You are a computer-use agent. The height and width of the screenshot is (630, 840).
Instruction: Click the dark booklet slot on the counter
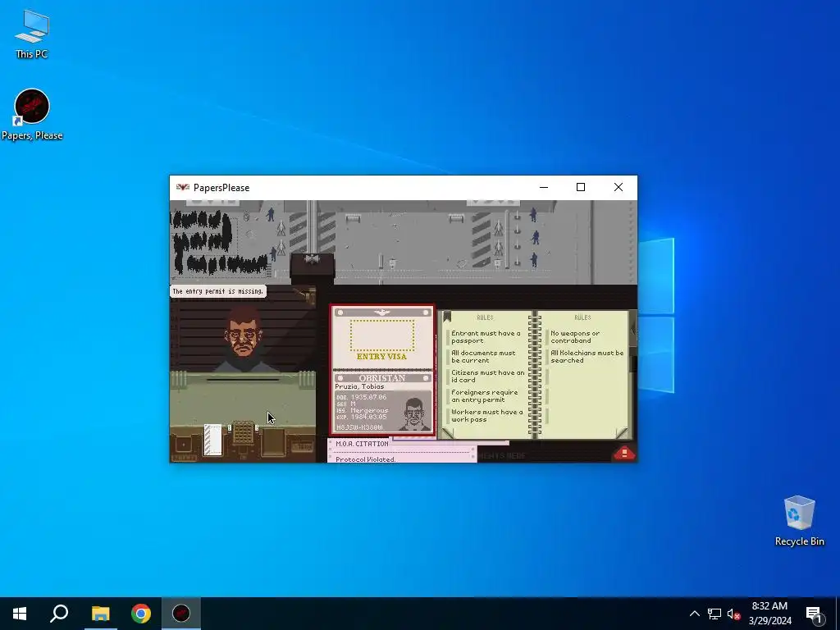click(273, 442)
